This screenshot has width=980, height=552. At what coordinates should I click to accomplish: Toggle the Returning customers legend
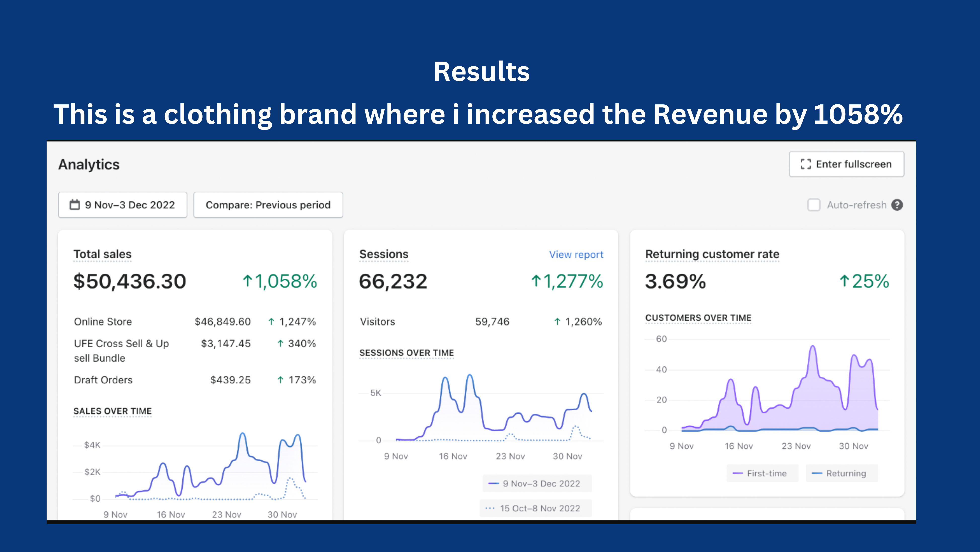(842, 473)
